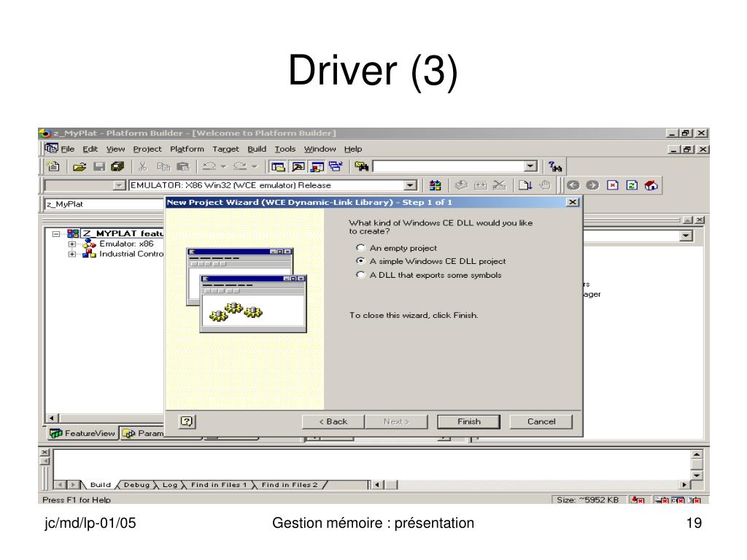Open the File menu

pyautogui.click(x=68, y=149)
